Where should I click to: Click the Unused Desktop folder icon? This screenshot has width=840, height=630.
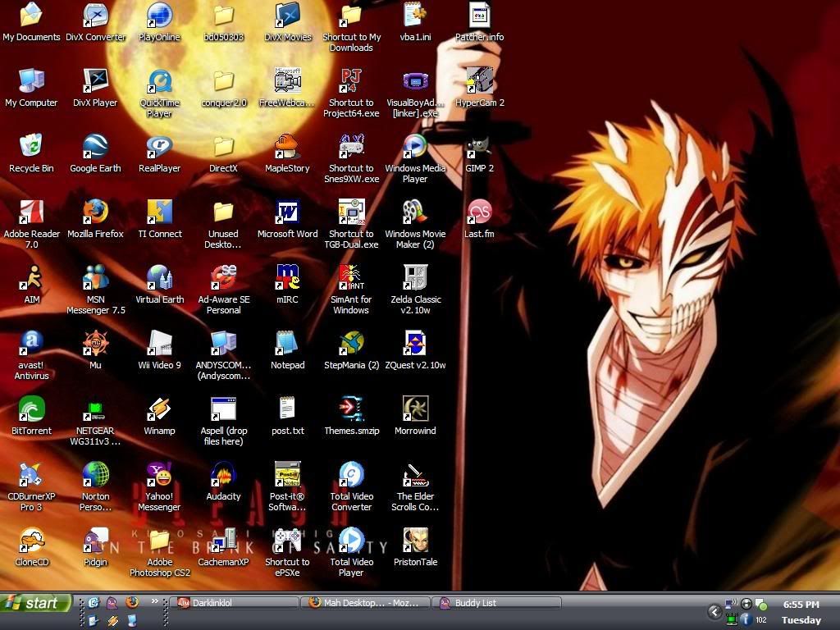[223, 225]
